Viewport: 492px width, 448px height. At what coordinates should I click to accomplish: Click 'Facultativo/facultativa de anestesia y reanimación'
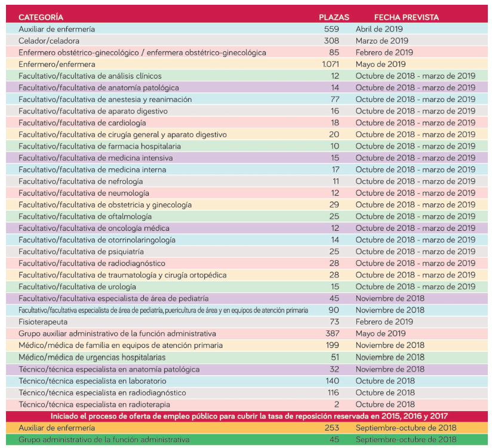(105, 100)
